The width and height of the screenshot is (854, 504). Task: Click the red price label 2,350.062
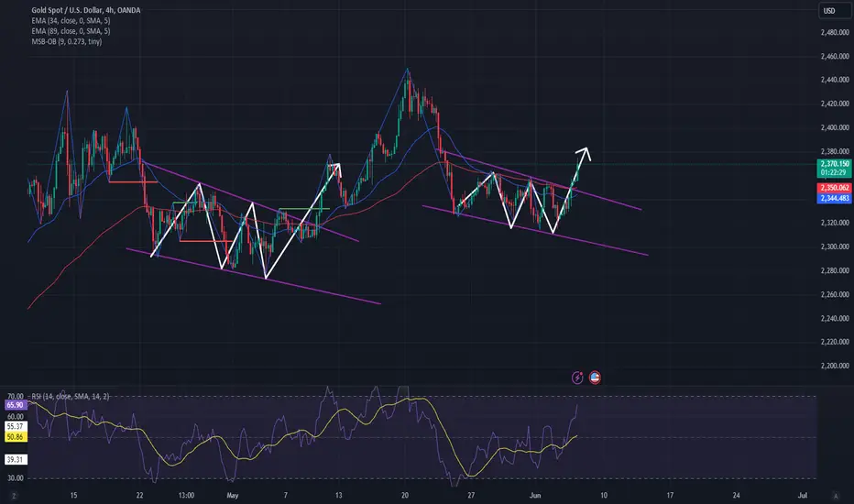click(x=835, y=188)
